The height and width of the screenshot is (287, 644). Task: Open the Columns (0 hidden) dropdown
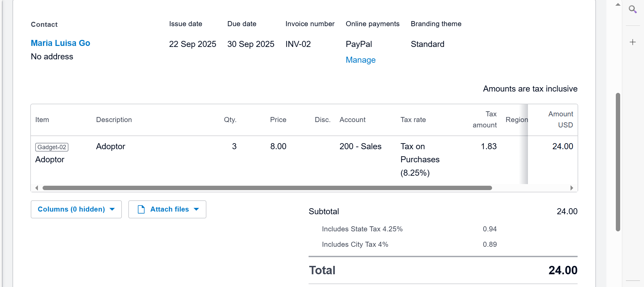coord(76,210)
